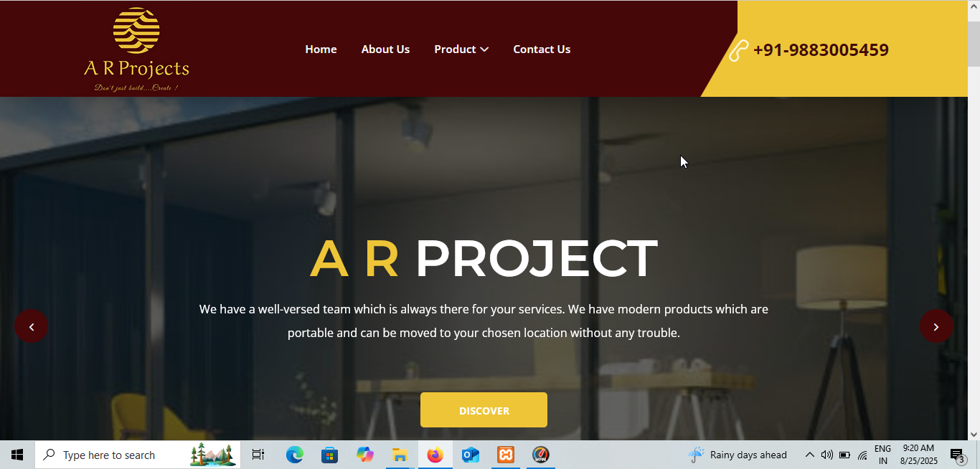Viewport: 980px width, 469px height.
Task: Advance to next slide arrow
Action: 936,326
